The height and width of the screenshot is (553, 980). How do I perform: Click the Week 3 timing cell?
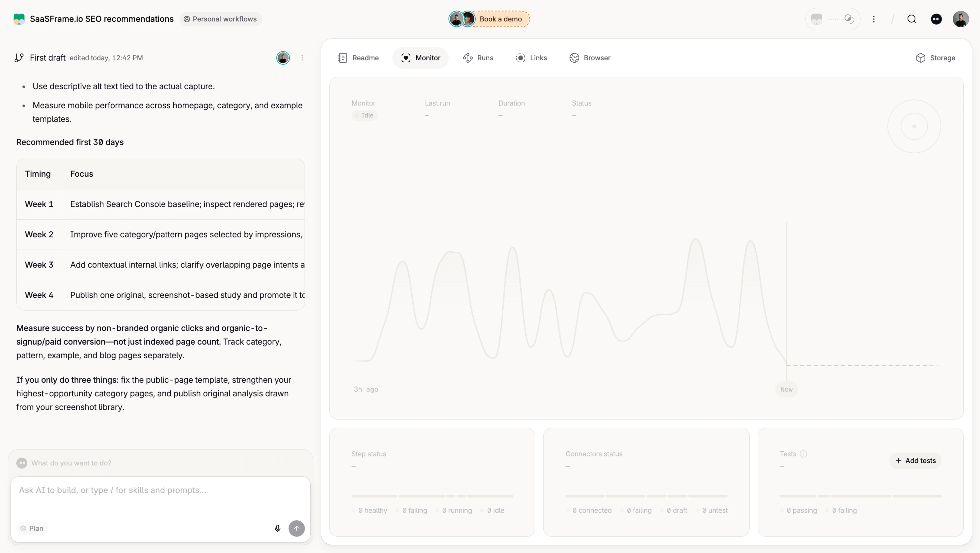click(39, 265)
